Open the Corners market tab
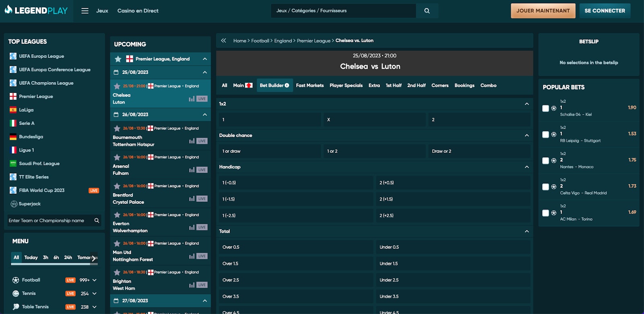 click(440, 86)
